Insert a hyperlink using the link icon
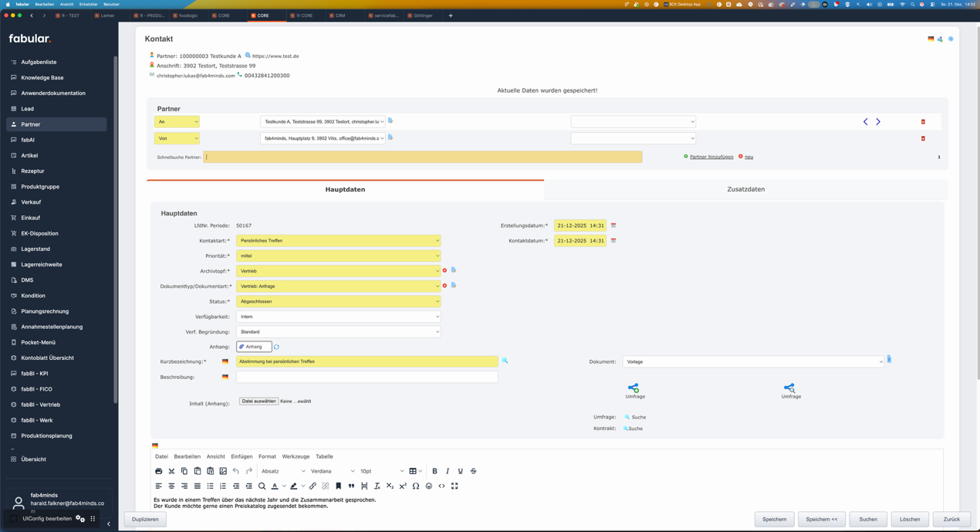The height and width of the screenshot is (532, 980). (313, 486)
